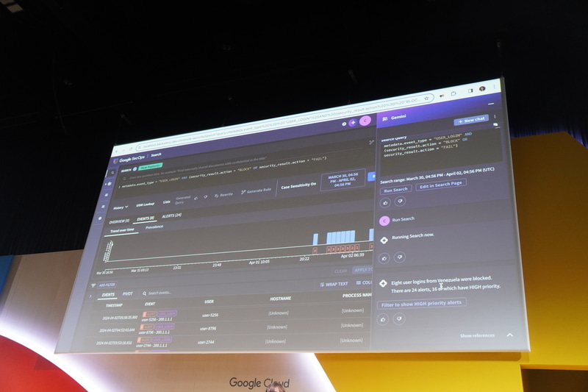Open the Gemini sparkle assistant icon

coord(353,122)
